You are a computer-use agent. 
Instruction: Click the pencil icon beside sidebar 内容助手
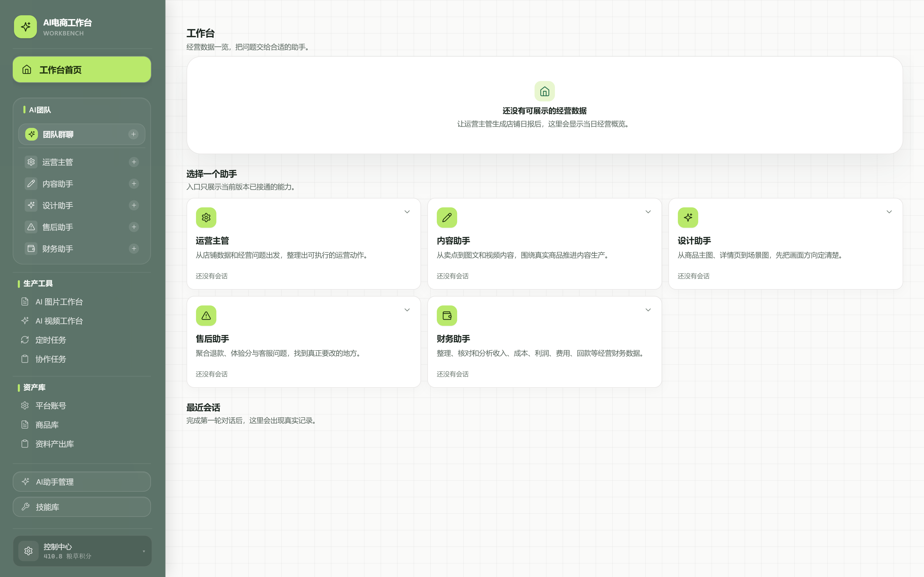(31, 184)
